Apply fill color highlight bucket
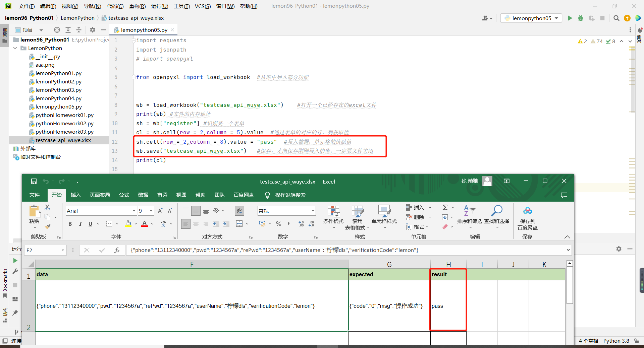This screenshot has width=644, height=348. (x=128, y=224)
